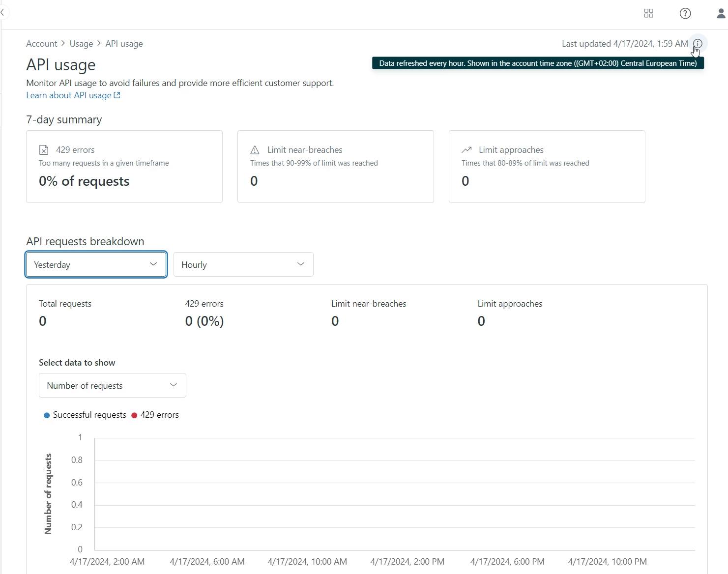
Task: Click the Limit approaches label in the breakdown
Action: coord(510,304)
